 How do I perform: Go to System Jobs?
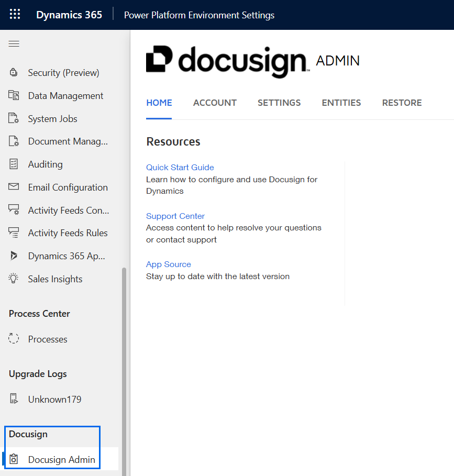[52, 119]
